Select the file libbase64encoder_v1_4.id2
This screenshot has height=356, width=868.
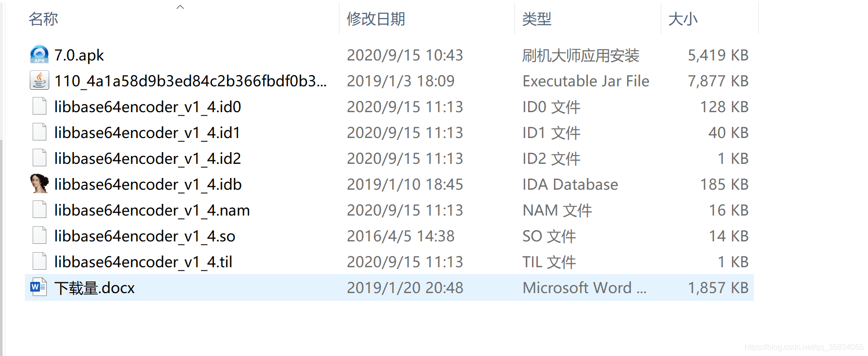pyautogui.click(x=148, y=158)
